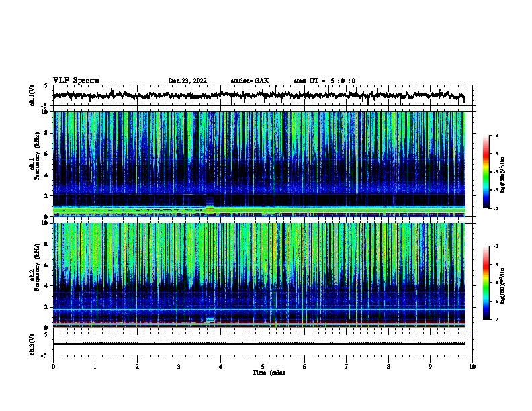
Task: Click the "Time (min)" x-axis label
Action: (269, 373)
